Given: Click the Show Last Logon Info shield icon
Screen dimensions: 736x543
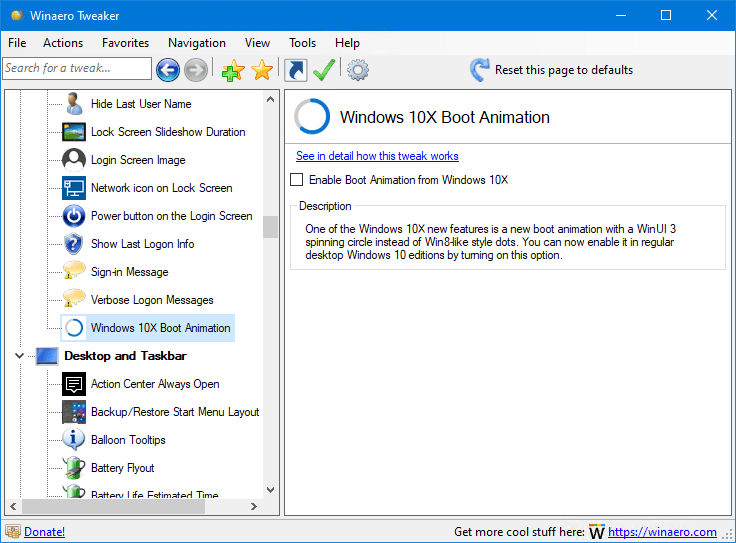Looking at the screenshot, I should [x=74, y=244].
